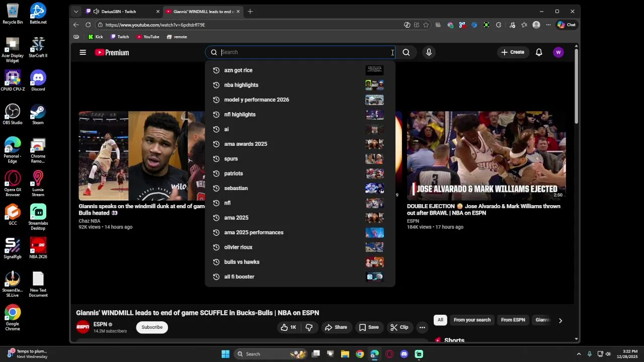Select 'nba highlights' search suggestion
This screenshot has height=362, width=644.
[300, 85]
